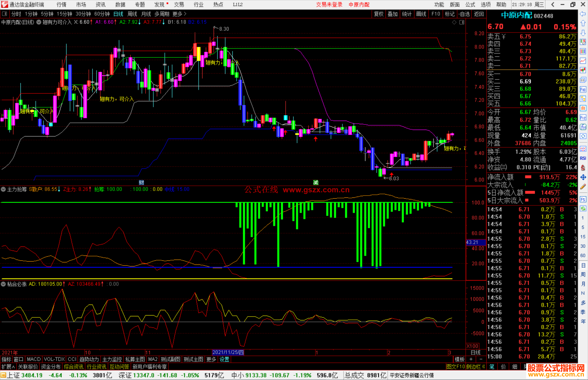Switch to the 周线 period tab
This screenshot has height=380, width=588.
tap(132, 14)
